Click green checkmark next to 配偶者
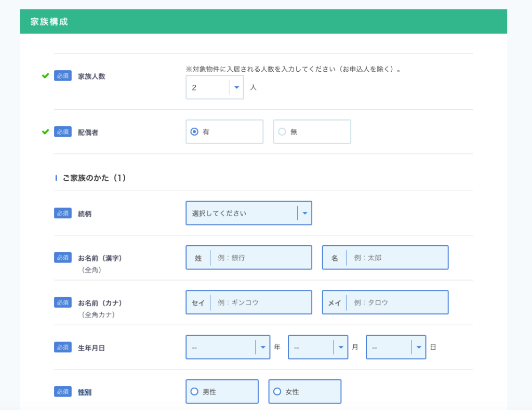 (x=46, y=131)
